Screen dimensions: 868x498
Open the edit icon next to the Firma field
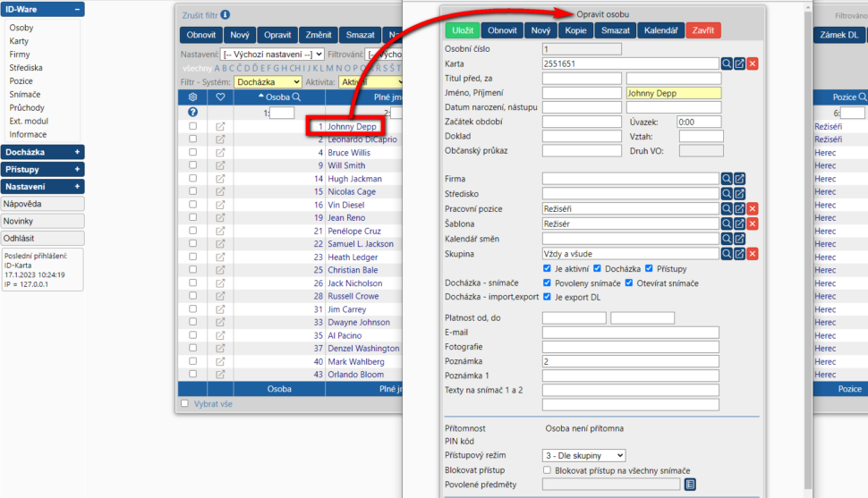pos(740,179)
